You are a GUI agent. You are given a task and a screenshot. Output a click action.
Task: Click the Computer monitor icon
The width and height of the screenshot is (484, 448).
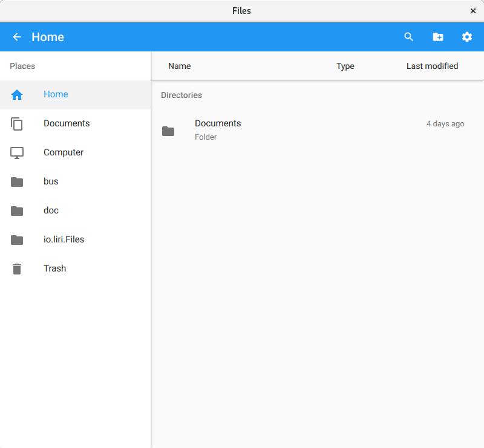[x=16, y=152]
